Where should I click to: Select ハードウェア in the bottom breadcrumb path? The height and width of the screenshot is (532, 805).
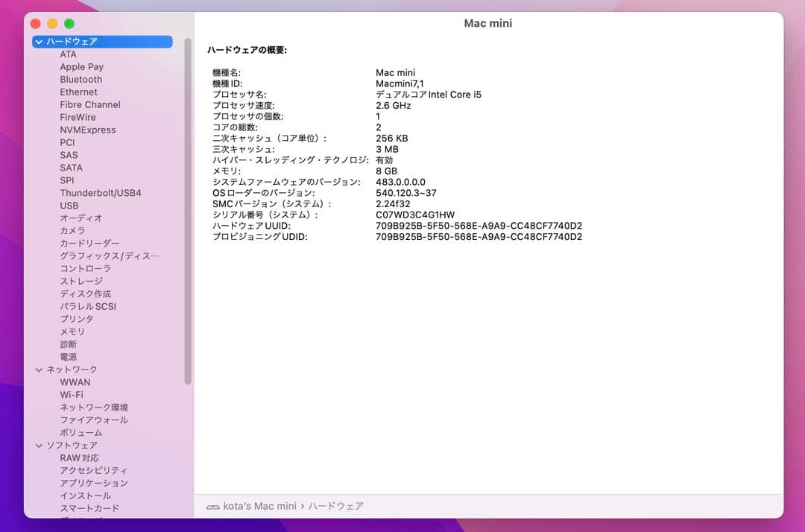point(336,505)
